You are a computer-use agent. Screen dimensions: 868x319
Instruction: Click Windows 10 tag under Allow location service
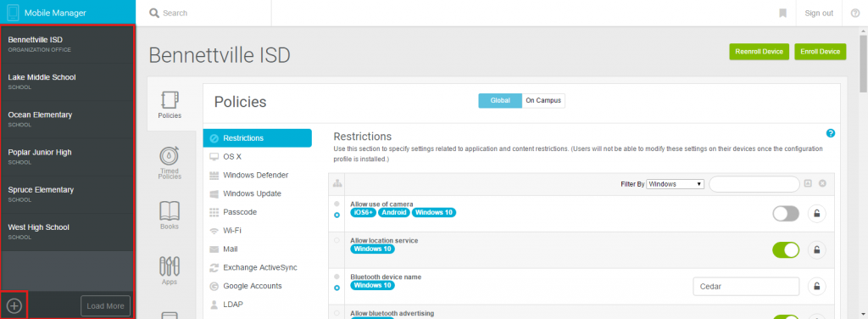[x=373, y=249]
